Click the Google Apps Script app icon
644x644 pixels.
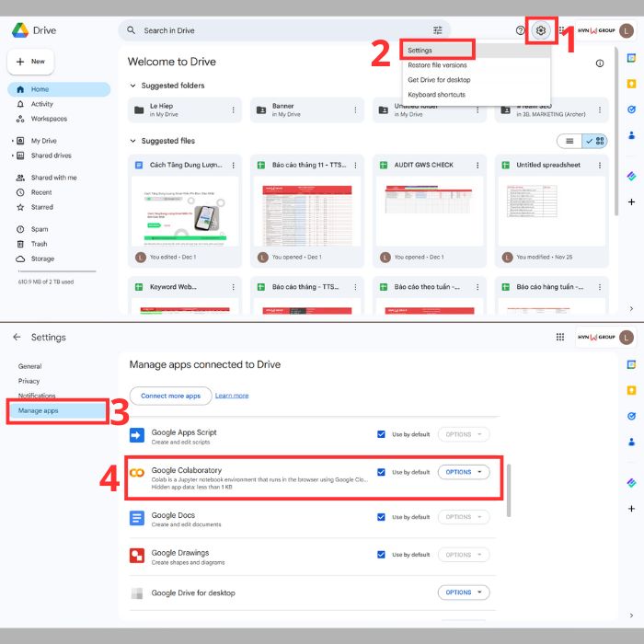pos(137,435)
